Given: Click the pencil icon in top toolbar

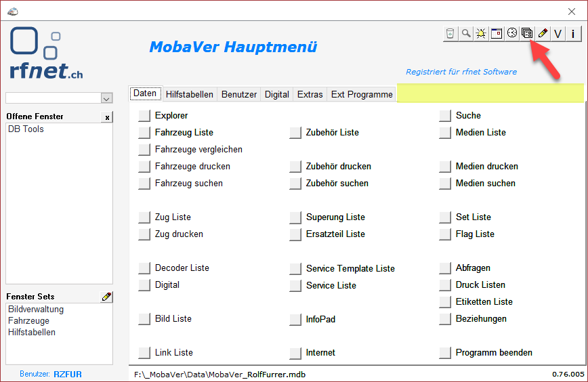Looking at the screenshot, I should click(543, 34).
